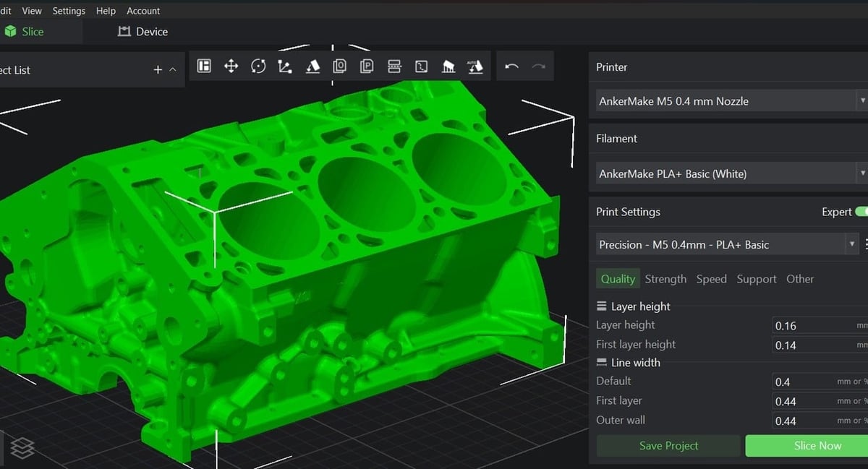Click the layer preview icon in bottom-left corner

[22, 449]
